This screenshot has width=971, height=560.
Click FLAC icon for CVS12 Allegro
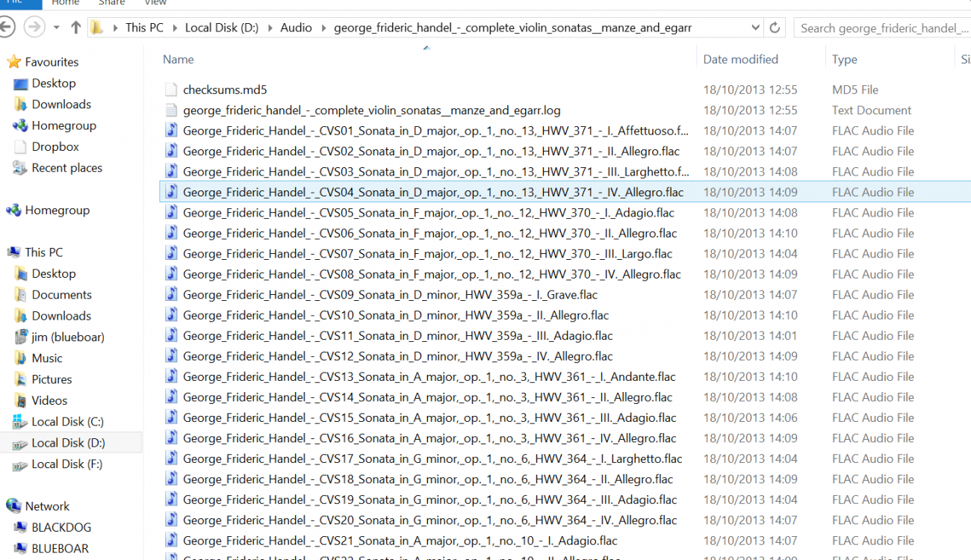[x=172, y=356]
